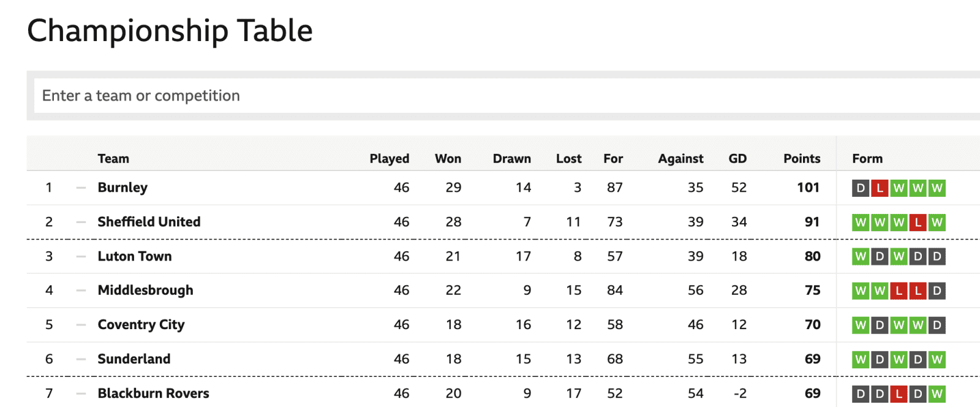Click the team or competition search field
Viewport: 980px width, 407px height.
[490, 96]
